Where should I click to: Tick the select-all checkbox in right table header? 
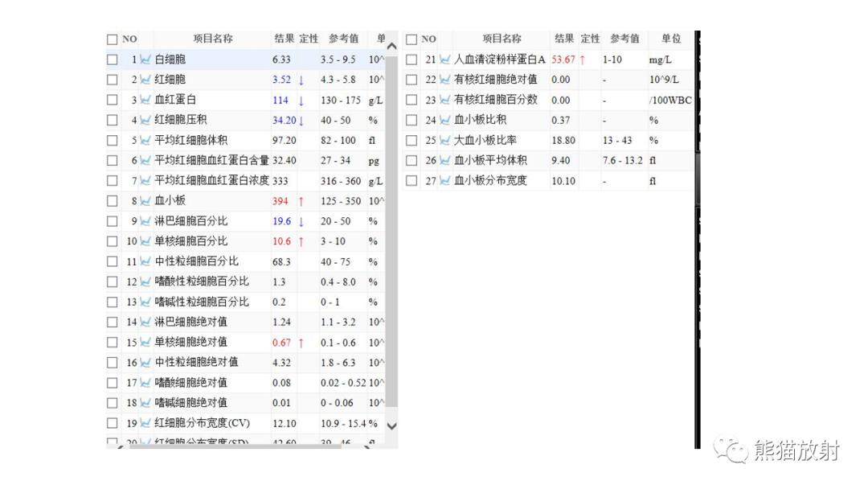pyautogui.click(x=411, y=39)
